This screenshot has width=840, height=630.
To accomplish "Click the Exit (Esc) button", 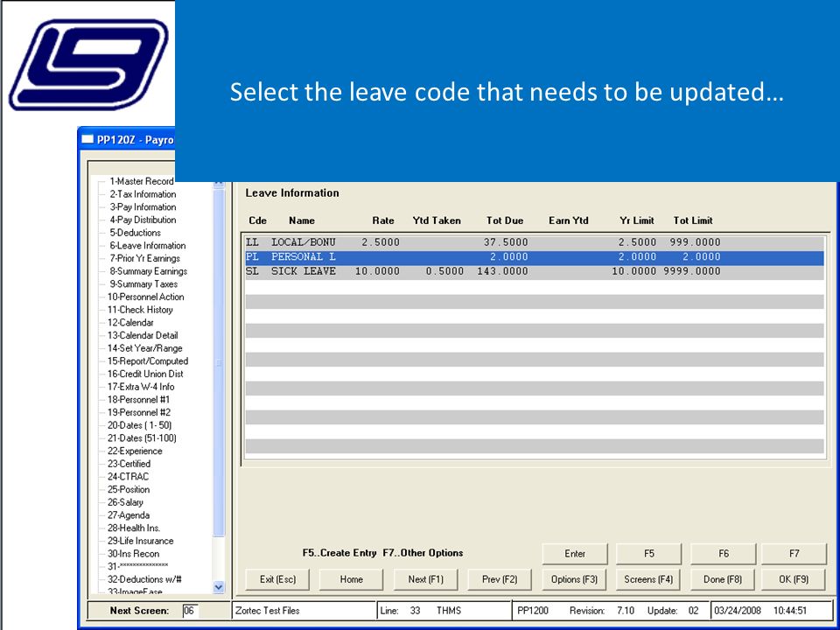I will pos(277,579).
